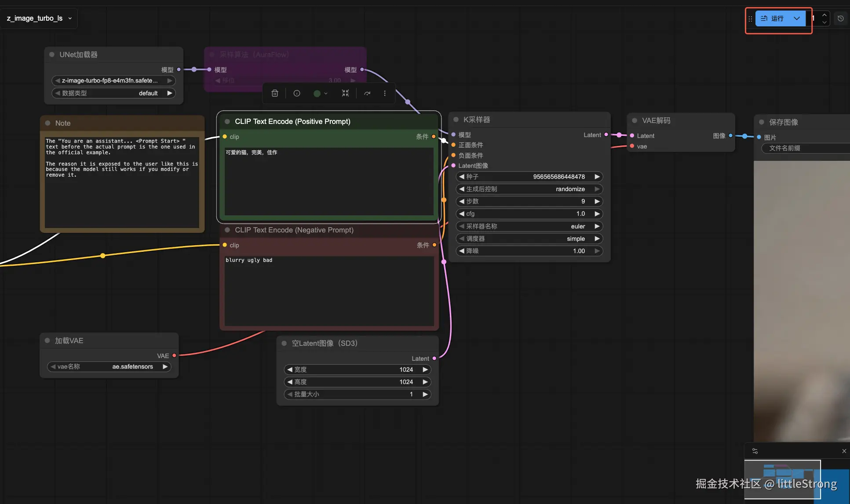
Task: Collapse the selected node via shrink-arrows icon
Action: point(345,93)
